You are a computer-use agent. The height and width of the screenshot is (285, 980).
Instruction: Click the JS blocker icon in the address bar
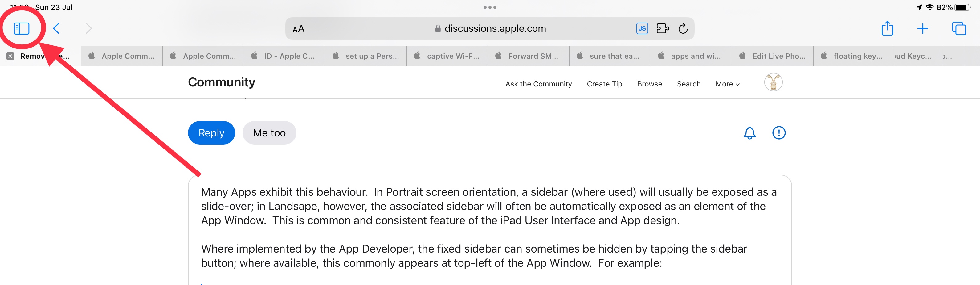[x=642, y=28]
